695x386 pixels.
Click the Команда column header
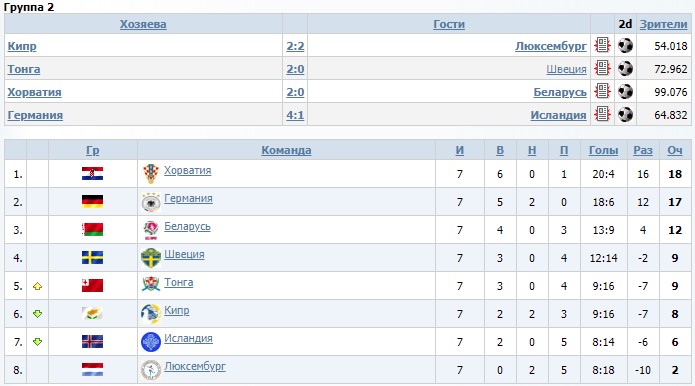[286, 150]
